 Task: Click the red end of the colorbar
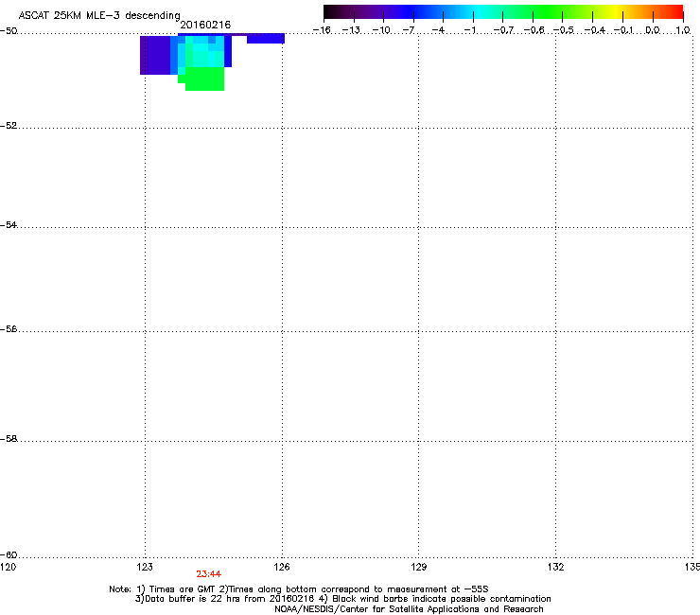click(x=676, y=12)
